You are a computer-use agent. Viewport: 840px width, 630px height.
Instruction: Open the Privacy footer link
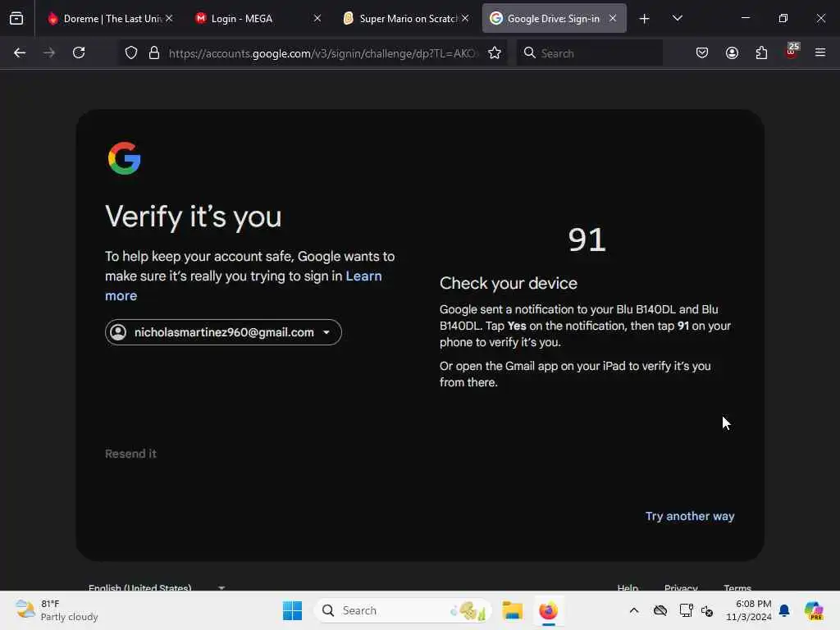point(681,587)
